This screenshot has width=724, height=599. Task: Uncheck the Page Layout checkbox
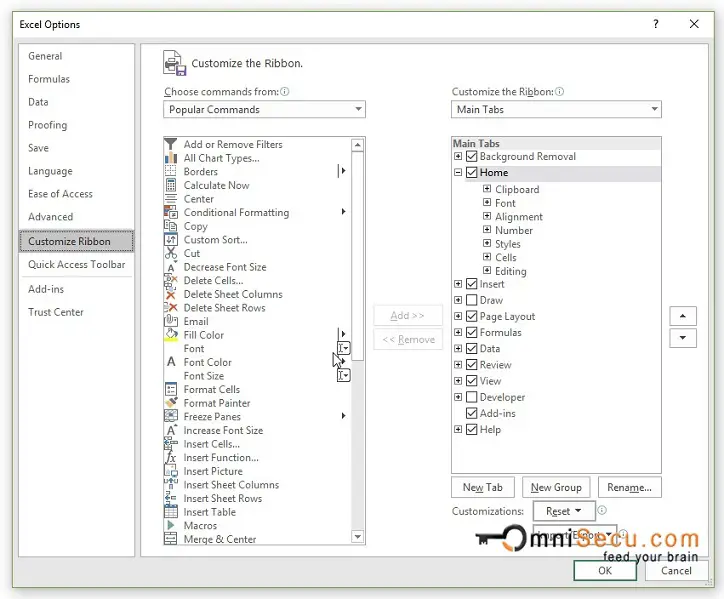(471, 316)
